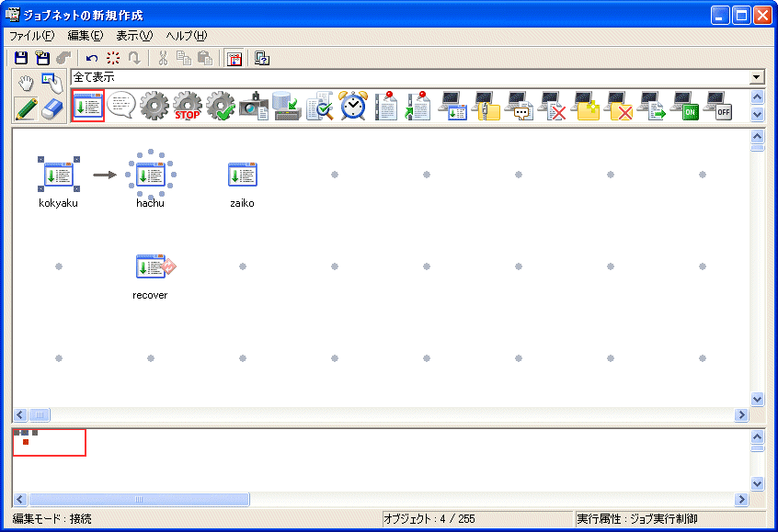Select the computer with zipped folder icon
Viewport: 778px width, 532px height.
(486, 105)
